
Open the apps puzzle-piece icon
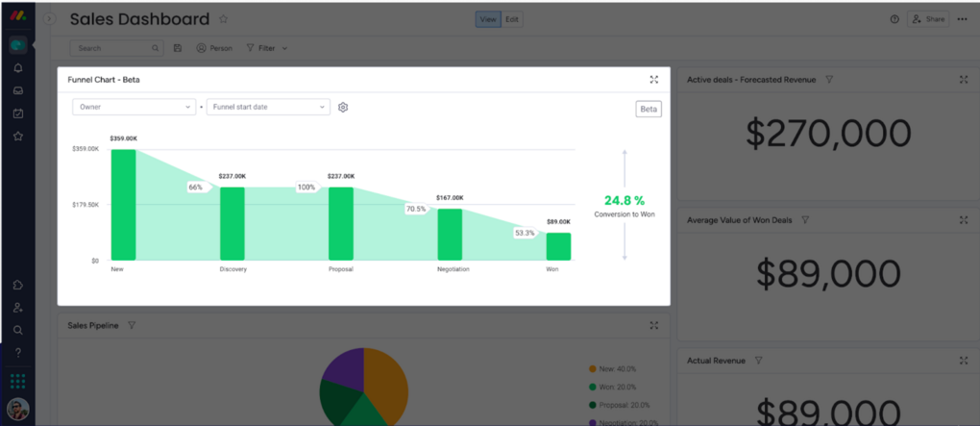click(x=18, y=285)
